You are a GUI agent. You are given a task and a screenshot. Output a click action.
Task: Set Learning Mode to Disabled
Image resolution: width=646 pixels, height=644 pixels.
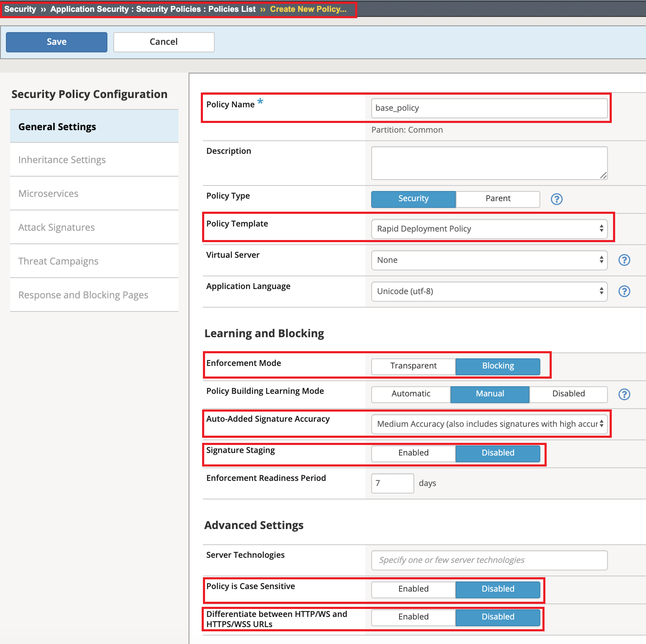point(569,394)
